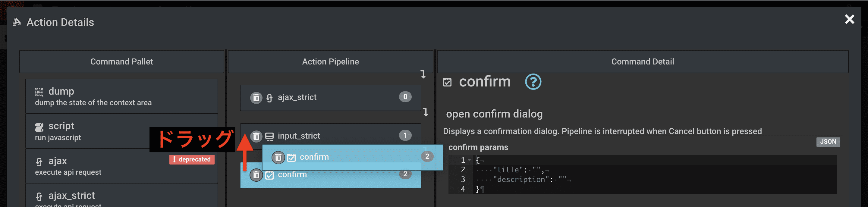Image resolution: width=868 pixels, height=207 pixels.
Task: Open the confirm command help icon
Action: [533, 82]
